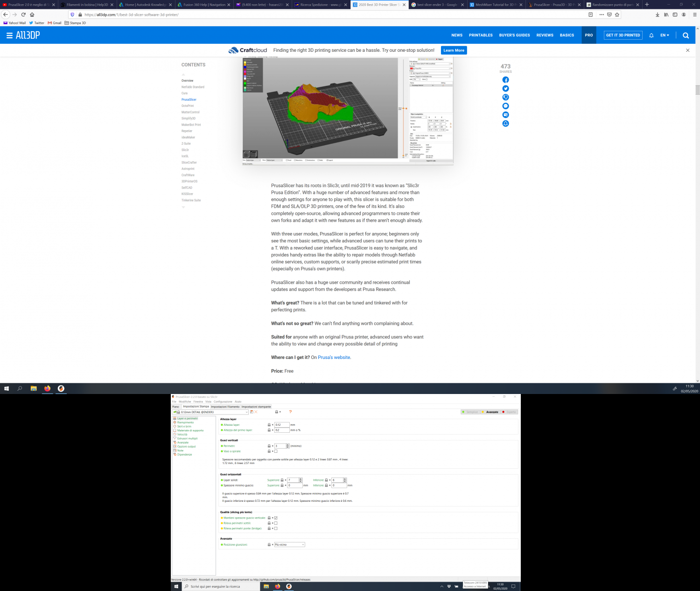The height and width of the screenshot is (591, 700).
Task: Increase Perimetri value with spinner
Action: click(287, 445)
